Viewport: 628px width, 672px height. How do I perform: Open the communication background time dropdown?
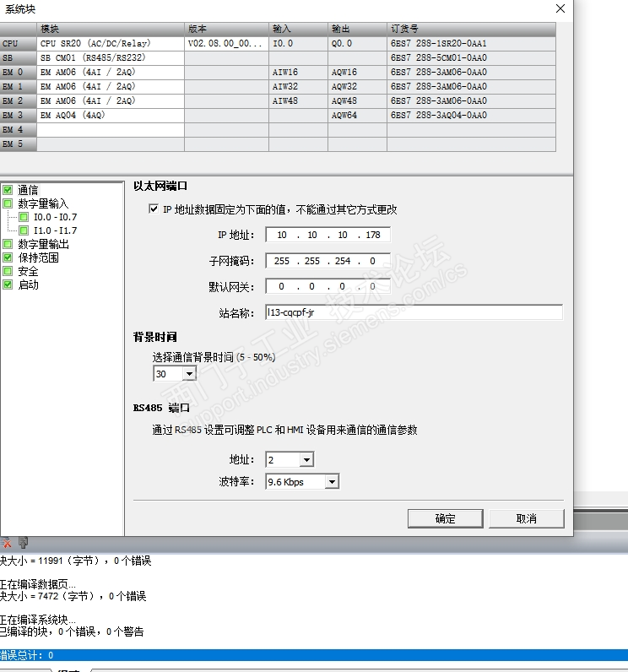tap(189, 374)
